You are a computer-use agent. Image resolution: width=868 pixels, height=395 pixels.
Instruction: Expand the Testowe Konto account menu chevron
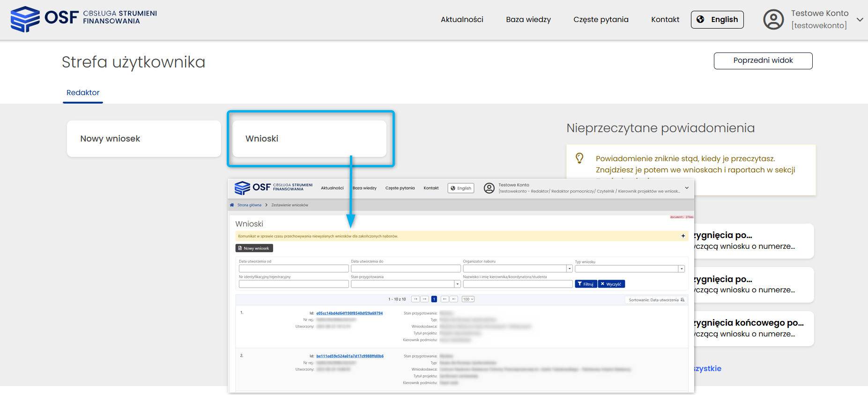click(x=860, y=20)
